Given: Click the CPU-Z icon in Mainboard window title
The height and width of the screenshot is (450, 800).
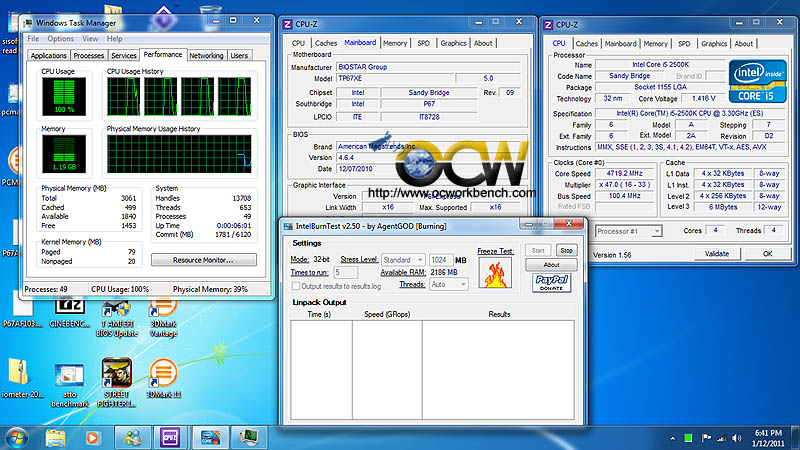Looking at the screenshot, I should [x=287, y=24].
